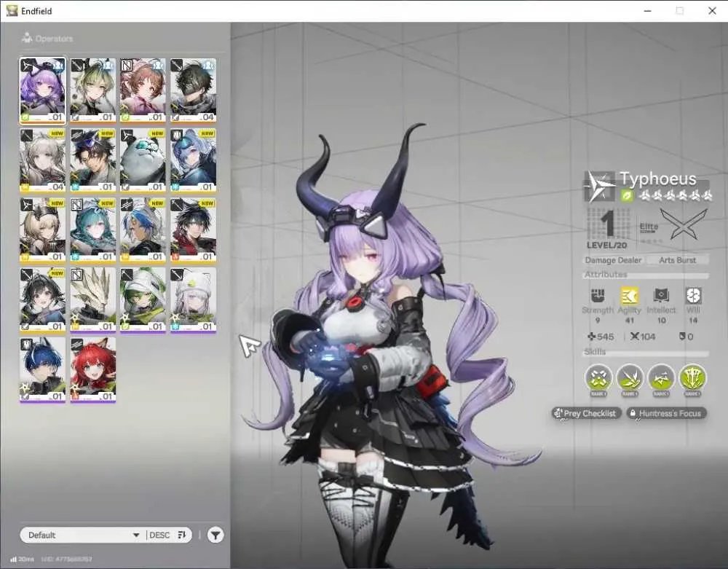Click the HP cross icon beside 545
This screenshot has width=728, height=569.
pos(591,337)
